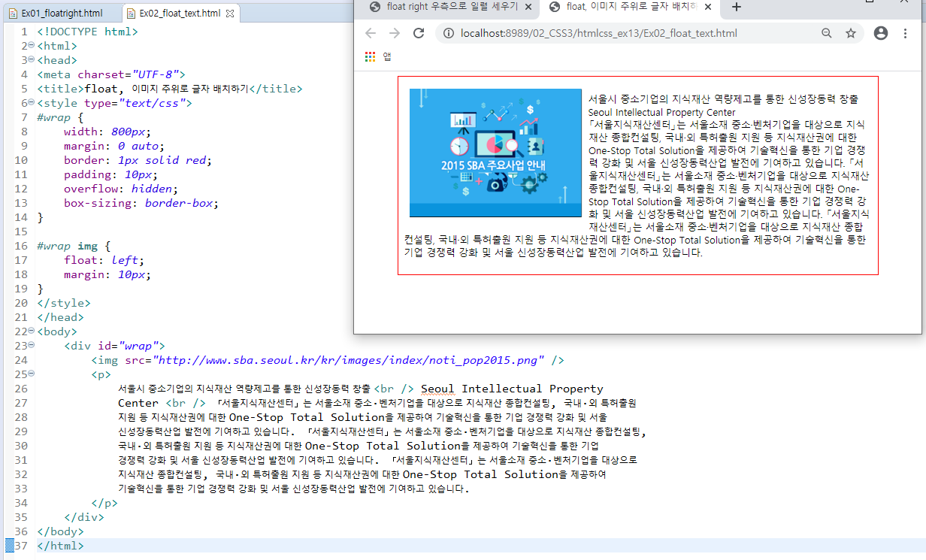The width and height of the screenshot is (926, 560).
Task: Click the zoom magnifier icon in address bar
Action: coord(827,33)
